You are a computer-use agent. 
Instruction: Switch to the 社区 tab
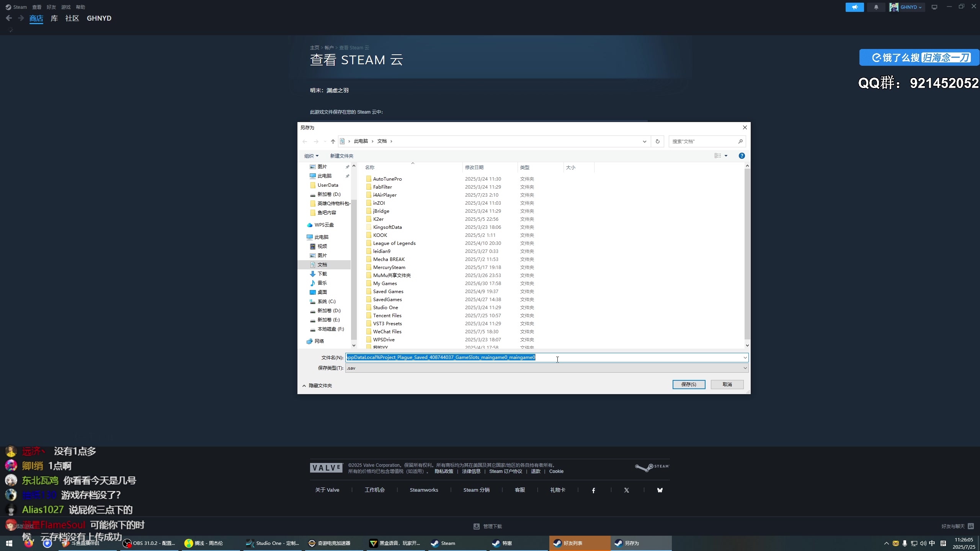click(72, 18)
